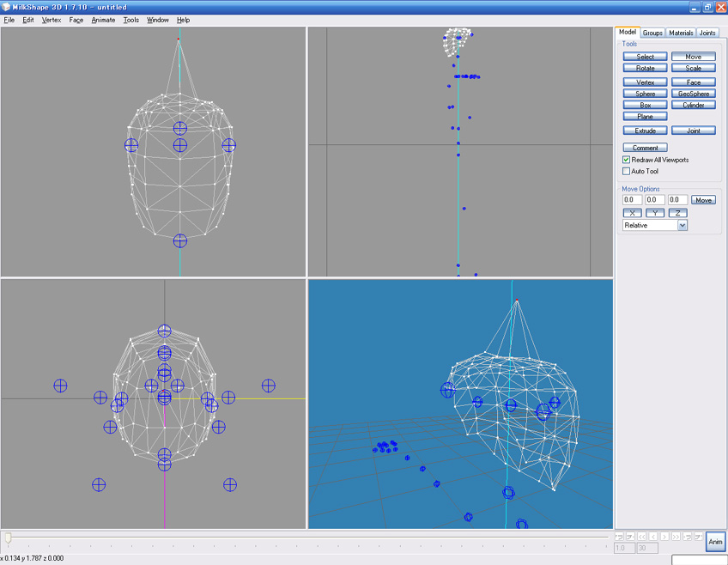Create a Sphere primitive tool

645,94
